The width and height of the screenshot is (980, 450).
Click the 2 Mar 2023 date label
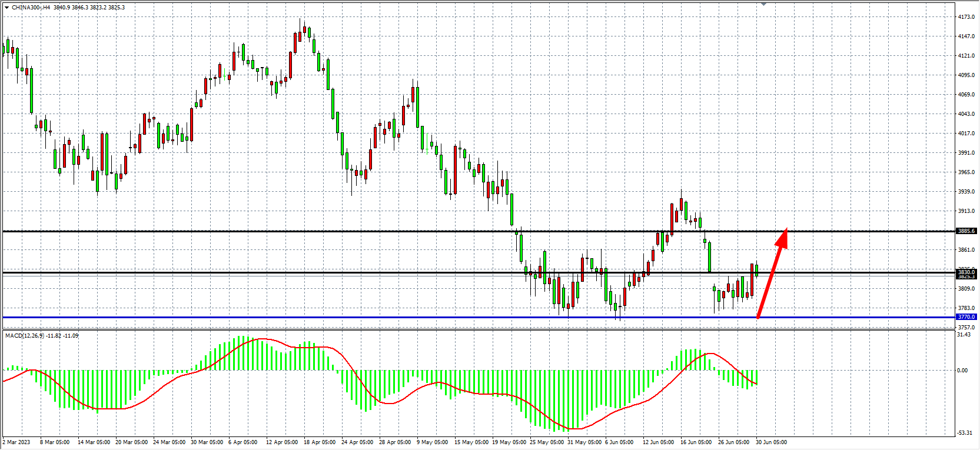click(x=16, y=442)
